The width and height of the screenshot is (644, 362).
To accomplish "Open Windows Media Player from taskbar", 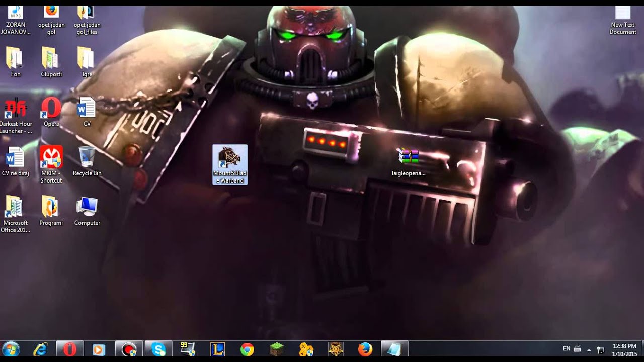I will pos(99,349).
